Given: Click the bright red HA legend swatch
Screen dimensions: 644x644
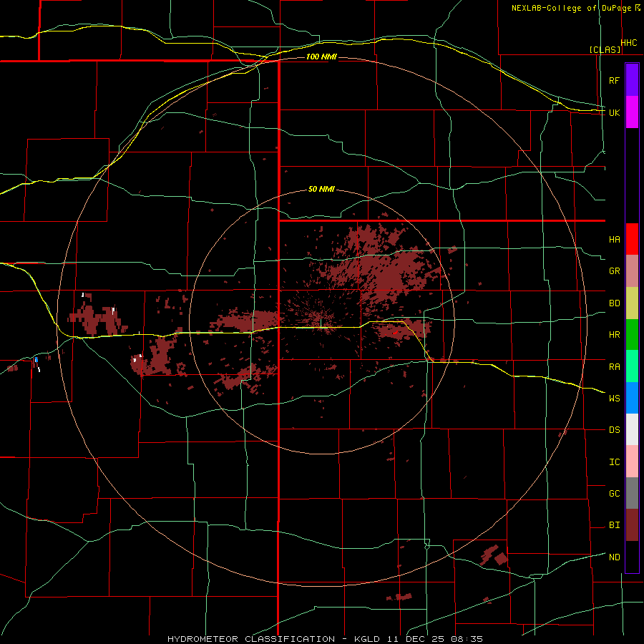Looking at the screenshot, I should pyautogui.click(x=632, y=239).
